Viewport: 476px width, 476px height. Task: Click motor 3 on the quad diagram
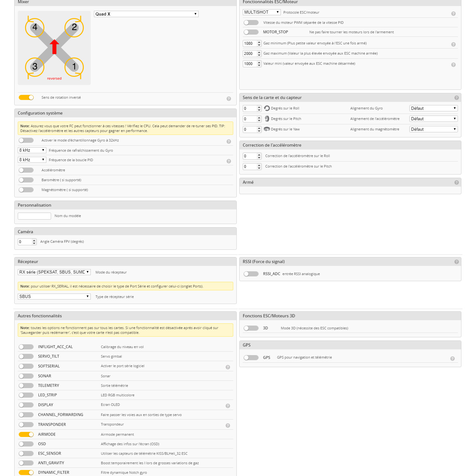pos(35,67)
